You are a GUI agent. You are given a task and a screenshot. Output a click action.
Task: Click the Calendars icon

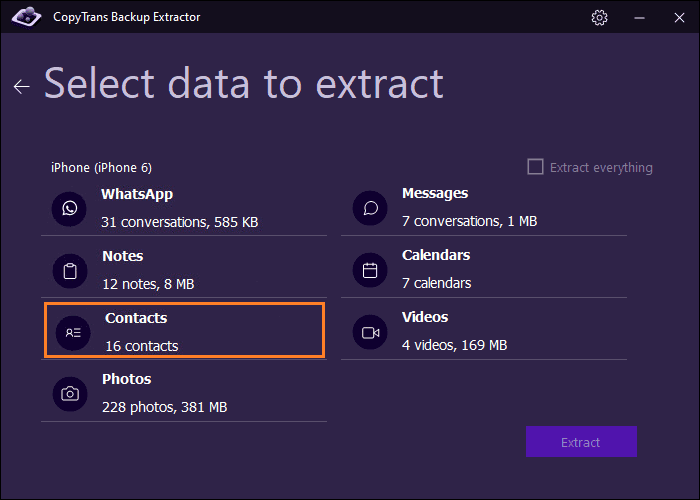click(370, 270)
